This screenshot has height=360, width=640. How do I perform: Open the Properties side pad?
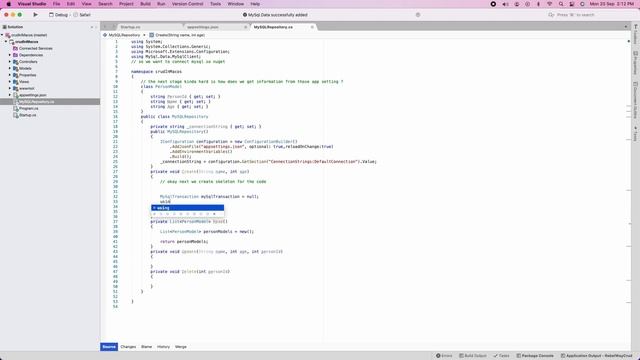pos(636,63)
